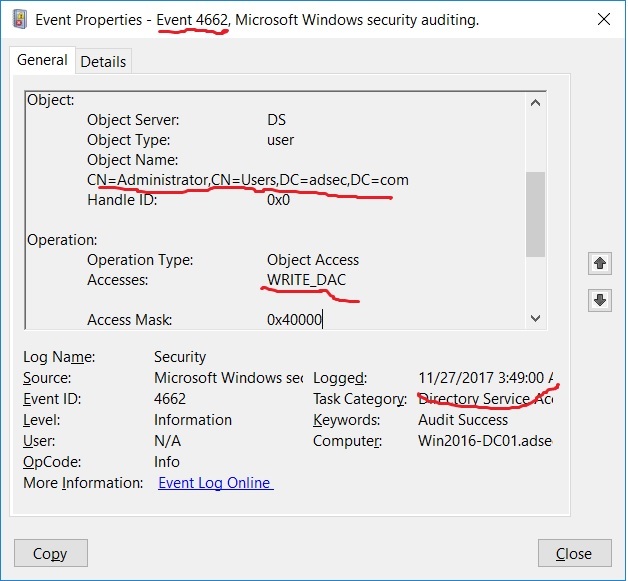Screen dimensions: 628x581
Task: Click the description box scroll-up arrow
Action: point(535,102)
